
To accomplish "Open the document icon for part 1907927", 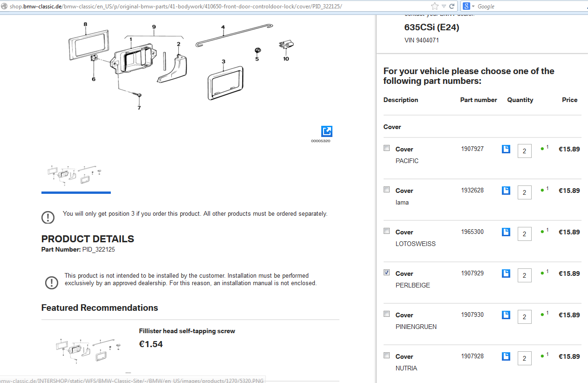I will (506, 149).
